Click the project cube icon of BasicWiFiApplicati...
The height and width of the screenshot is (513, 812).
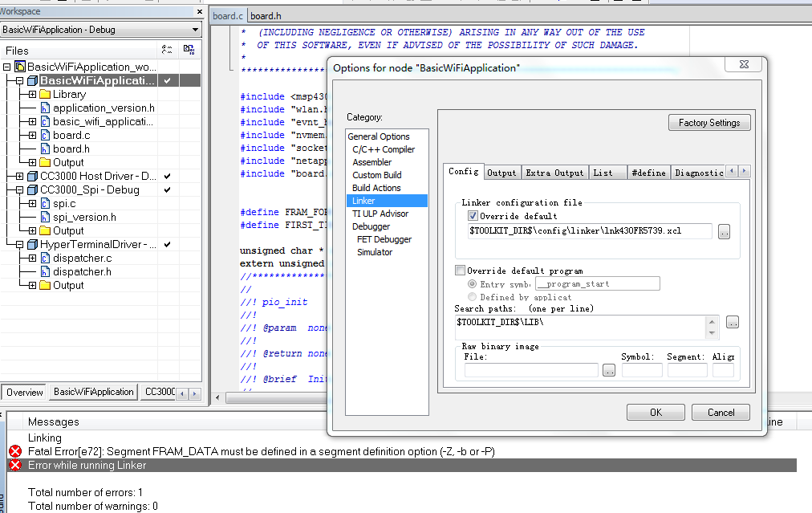[x=33, y=80]
